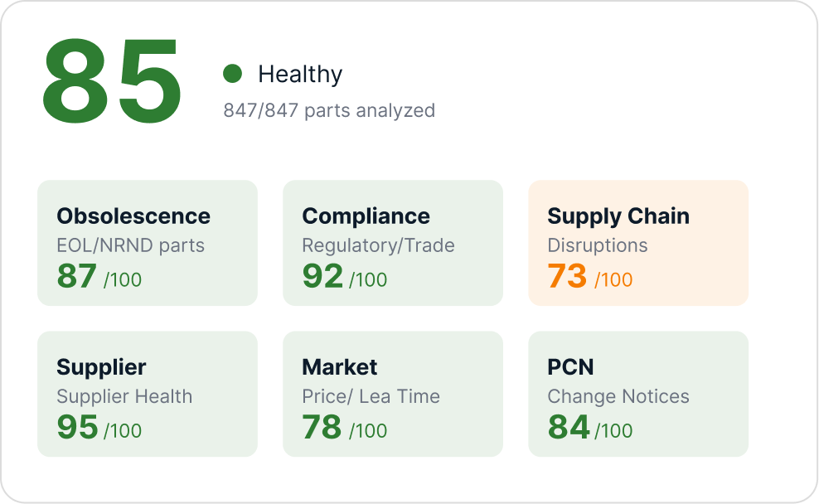819x504 pixels.
Task: Expand the Supplier Health breakdown
Action: click(x=147, y=392)
